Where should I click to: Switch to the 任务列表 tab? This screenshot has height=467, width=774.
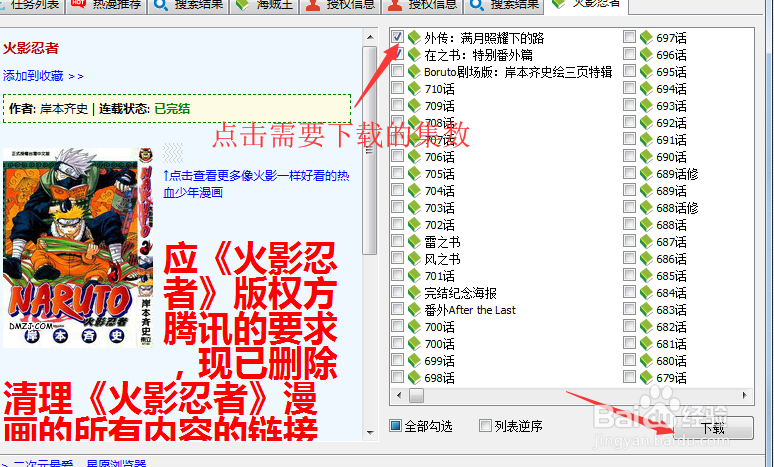click(x=31, y=5)
